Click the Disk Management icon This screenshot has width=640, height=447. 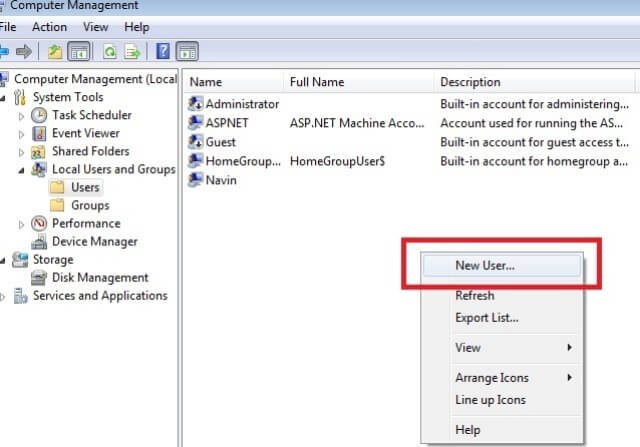pos(39,278)
